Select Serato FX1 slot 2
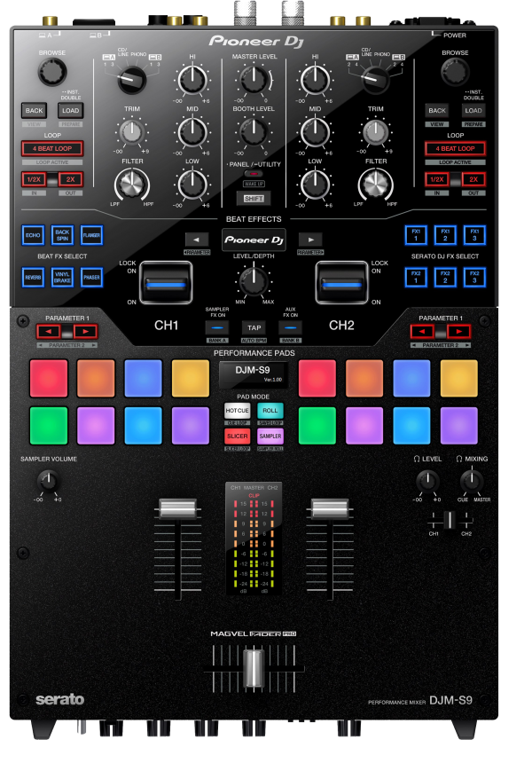Viewport: 532px width, 771px height. click(445, 235)
